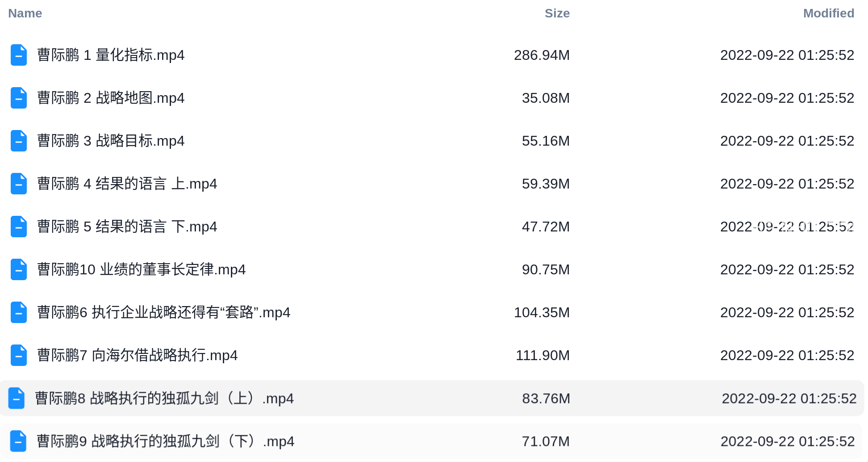Open 曹际鹏 1 量化指标.mp4 file link
The width and height of the screenshot is (868, 462).
pyautogui.click(x=111, y=55)
